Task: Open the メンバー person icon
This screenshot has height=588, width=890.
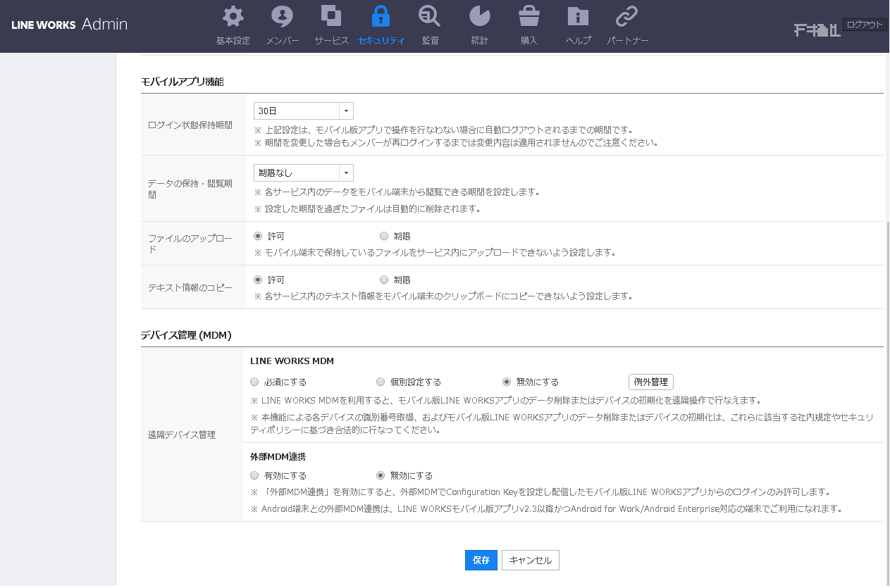Action: [x=282, y=17]
